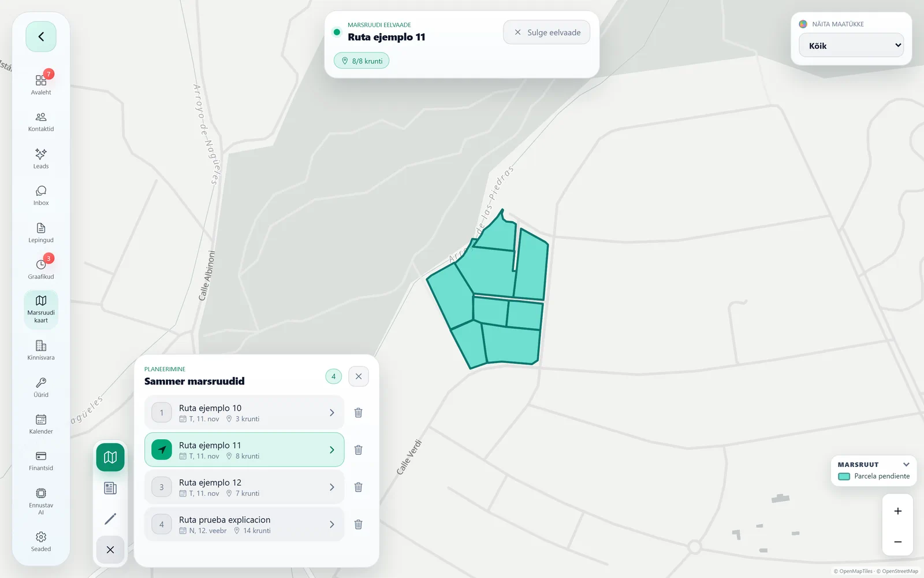
Task: Click Sulge eelvaade button
Action: pos(546,32)
